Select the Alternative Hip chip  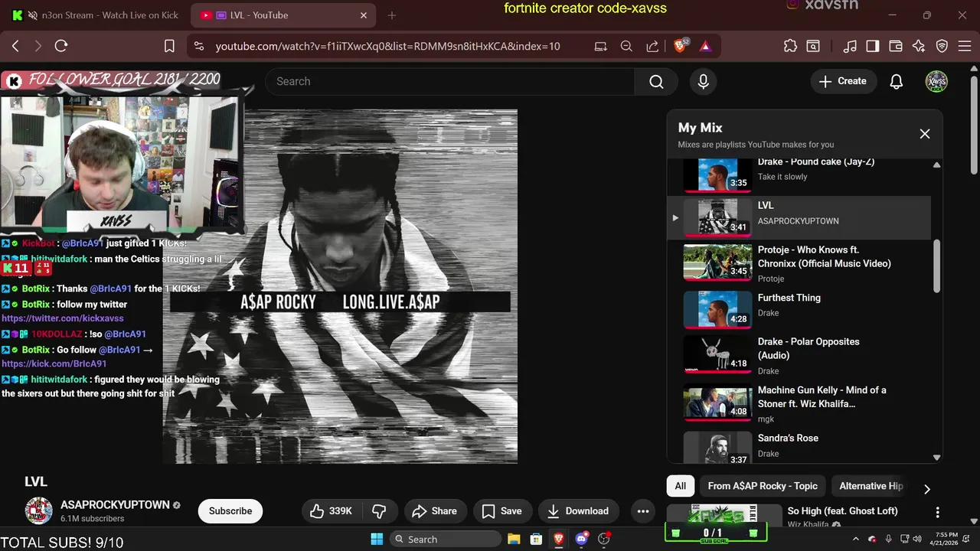(x=871, y=486)
